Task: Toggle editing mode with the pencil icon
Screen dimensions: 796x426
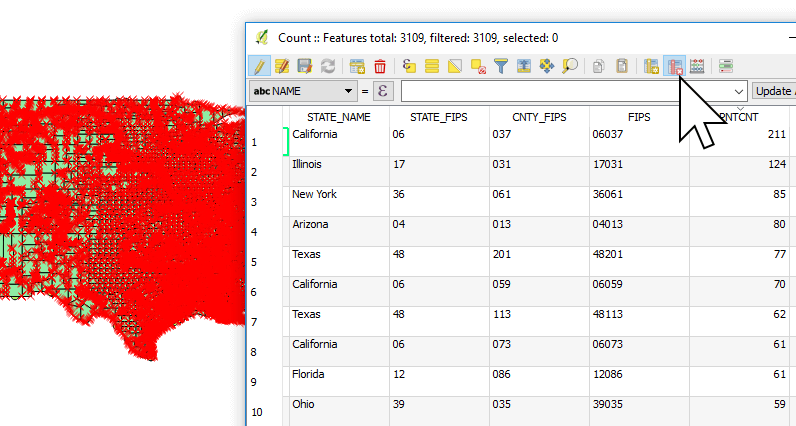Action: click(x=259, y=66)
